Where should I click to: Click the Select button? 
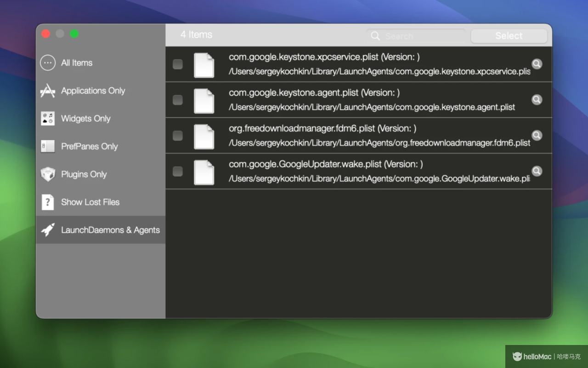(509, 36)
